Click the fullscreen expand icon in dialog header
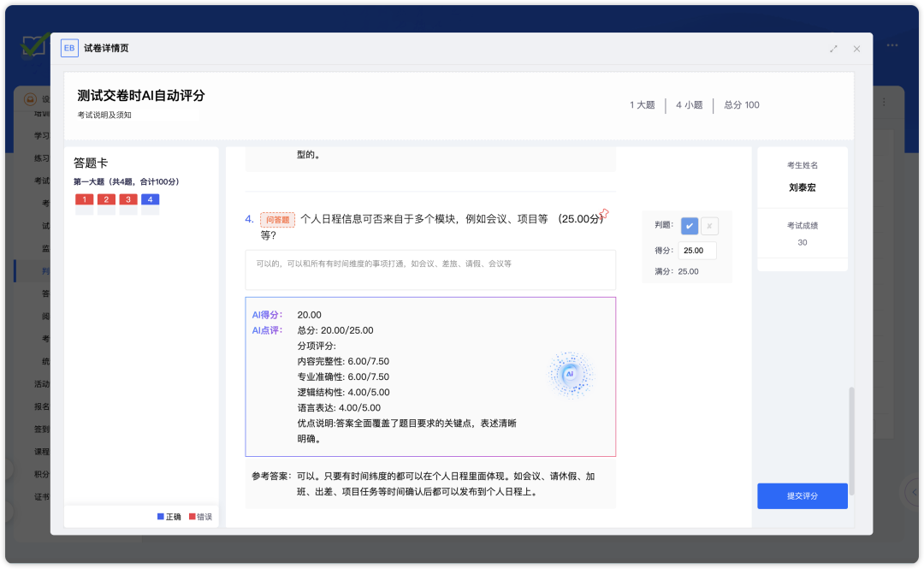Screen dimensions: 924x569 click(x=833, y=49)
